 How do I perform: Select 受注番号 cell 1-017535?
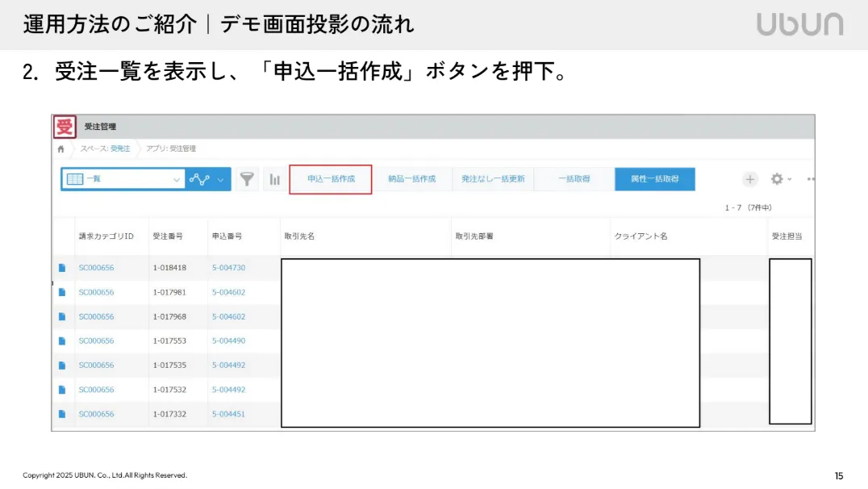(169, 365)
